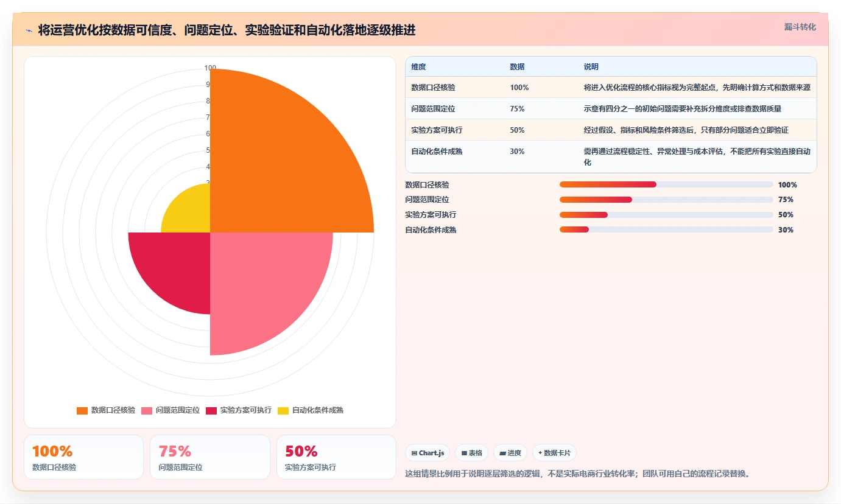Viewport: 841px width, 504px height.
Task: Click the 100 axis label on the chart
Action: click(x=210, y=68)
